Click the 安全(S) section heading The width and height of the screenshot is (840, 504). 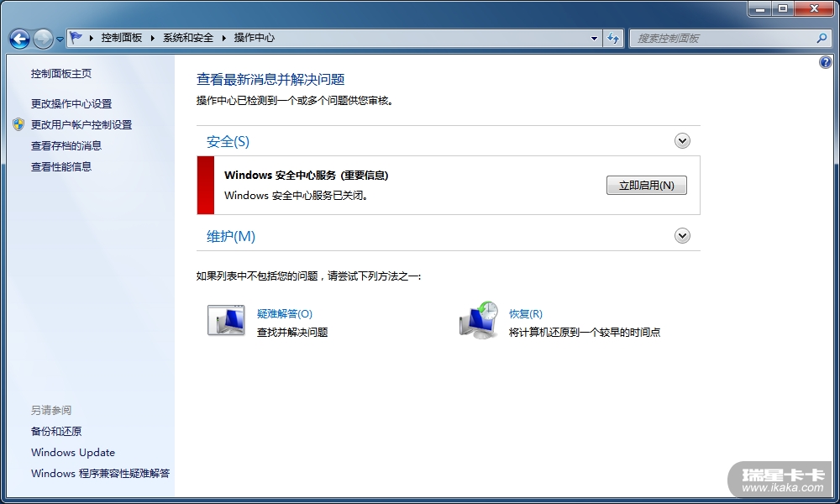[228, 141]
